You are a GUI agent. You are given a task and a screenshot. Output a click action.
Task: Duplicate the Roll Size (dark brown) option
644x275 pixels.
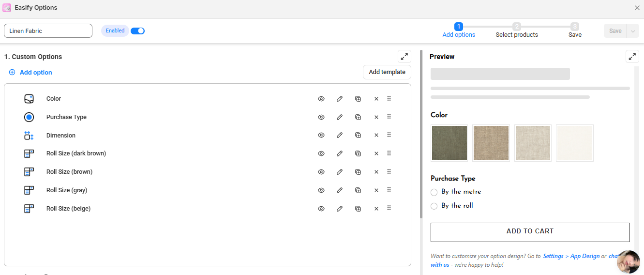click(358, 153)
